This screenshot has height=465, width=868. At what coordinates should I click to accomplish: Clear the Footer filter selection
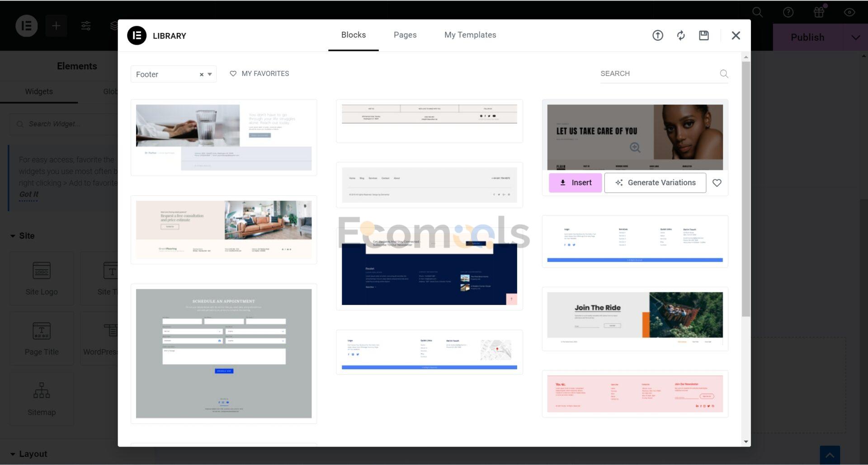click(202, 75)
